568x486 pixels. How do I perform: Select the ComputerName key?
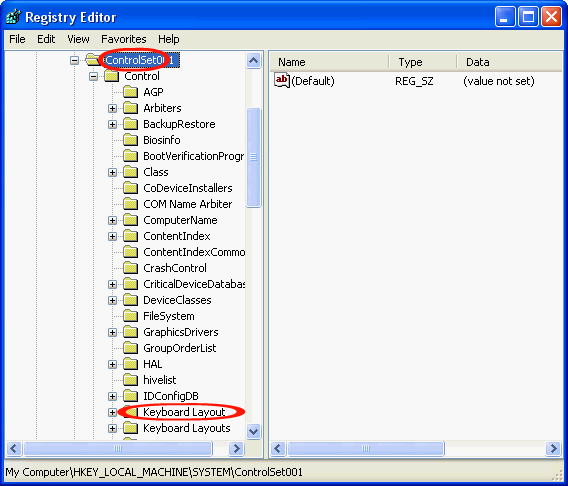pyautogui.click(x=180, y=220)
